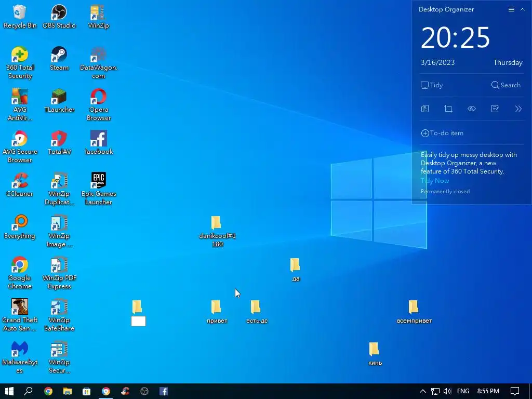The image size is (532, 399).
Task: Open Facebook from the taskbar
Action: (x=164, y=391)
